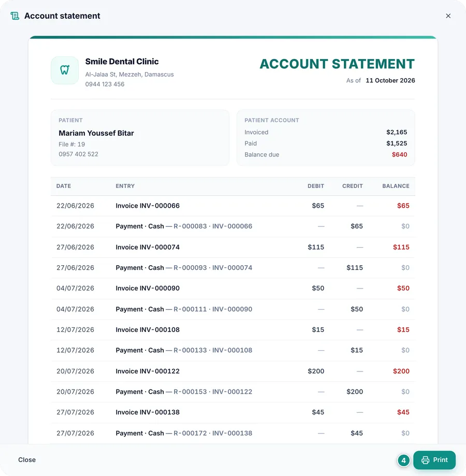Select payment entry with receipt R-000083
Viewport: 466px width, 476px height.
232,226
